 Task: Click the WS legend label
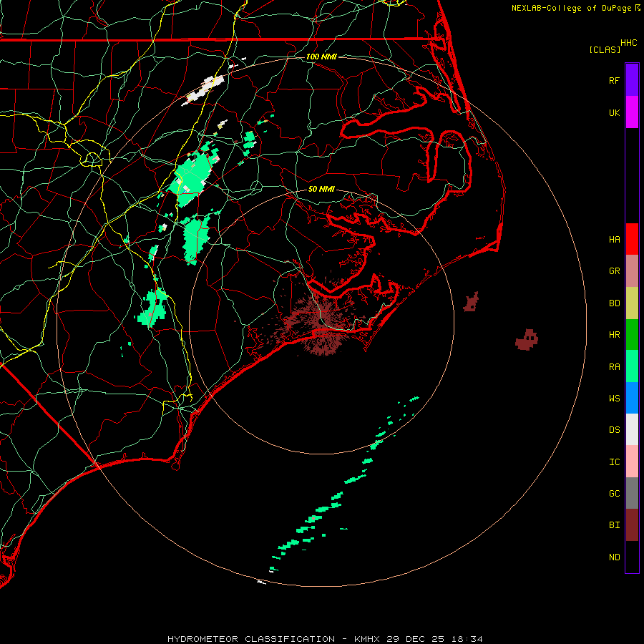tap(615, 398)
